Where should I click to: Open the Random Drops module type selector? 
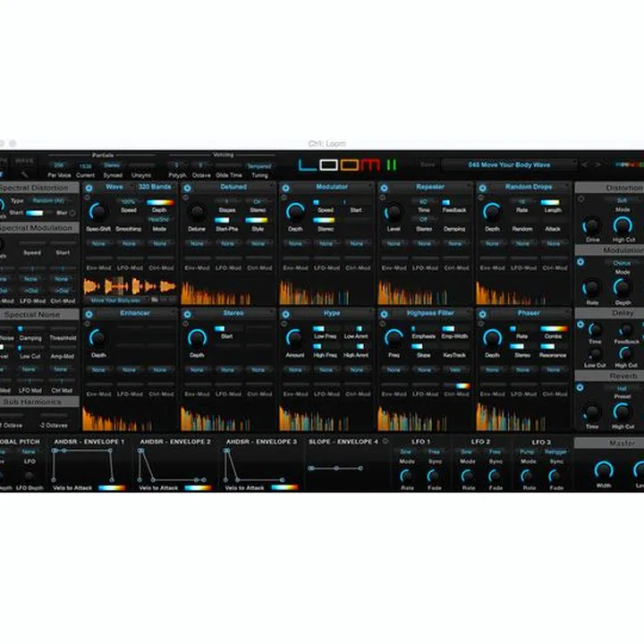pyautogui.click(x=529, y=187)
